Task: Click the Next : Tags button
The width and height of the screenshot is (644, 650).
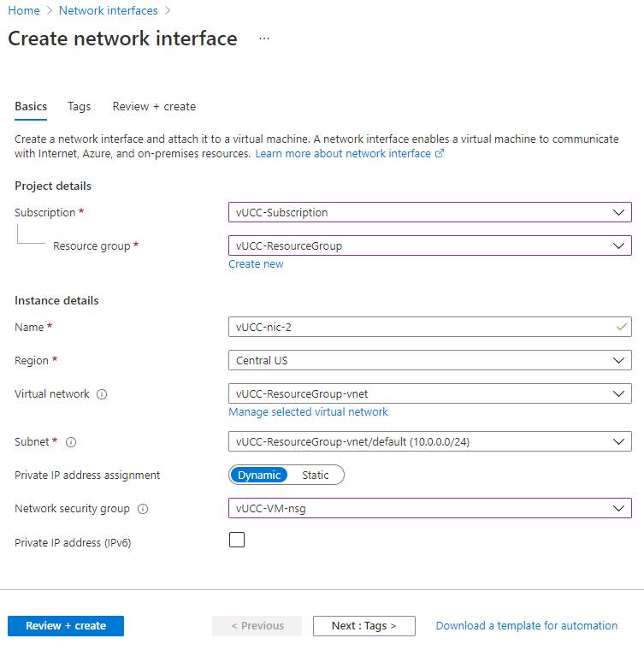Action: [363, 626]
